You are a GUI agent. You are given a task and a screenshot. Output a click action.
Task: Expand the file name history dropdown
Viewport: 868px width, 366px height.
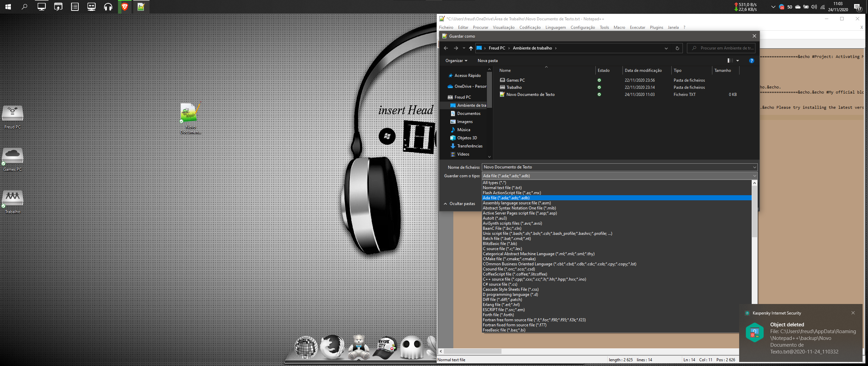click(754, 167)
